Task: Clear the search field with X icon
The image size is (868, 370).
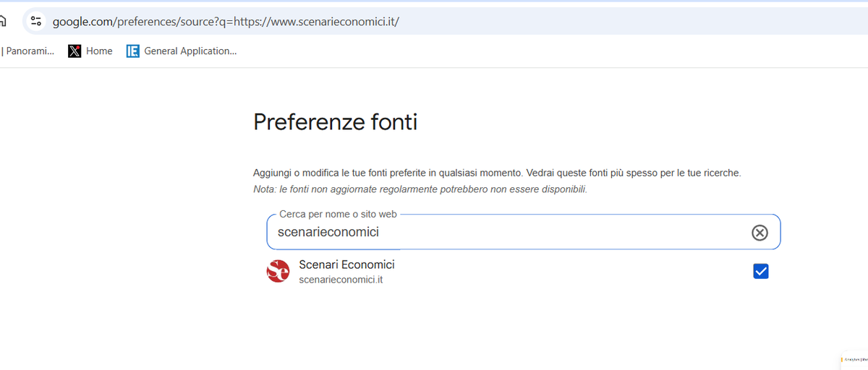Action: (x=759, y=233)
